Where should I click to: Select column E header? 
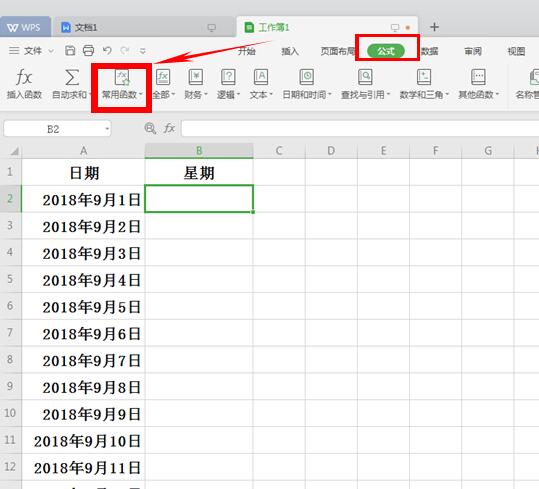tap(384, 151)
